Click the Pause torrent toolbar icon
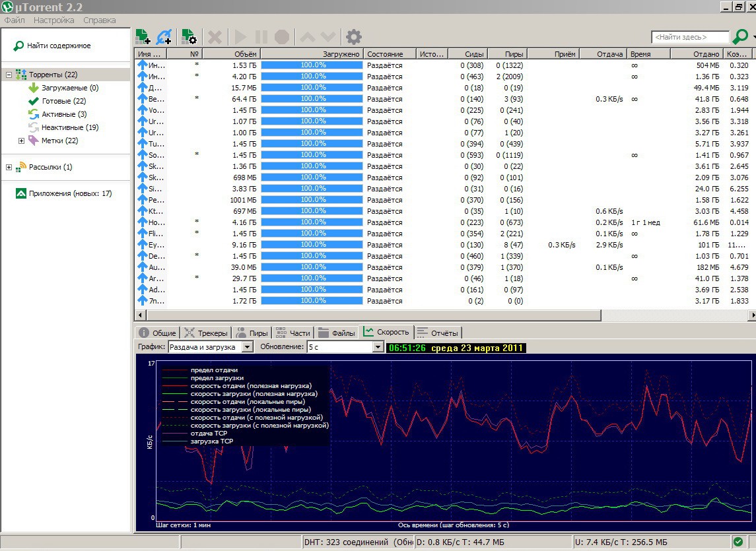 pos(261,37)
